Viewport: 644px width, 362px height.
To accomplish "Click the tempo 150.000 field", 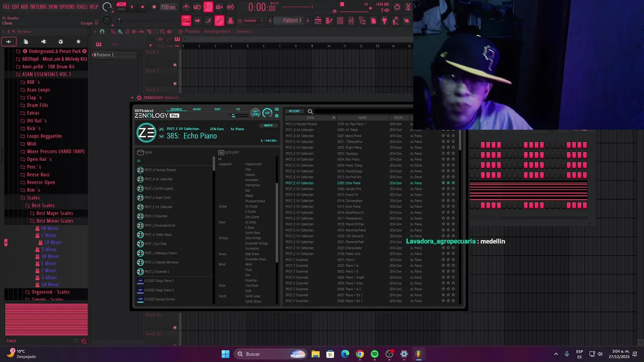I will (168, 7).
